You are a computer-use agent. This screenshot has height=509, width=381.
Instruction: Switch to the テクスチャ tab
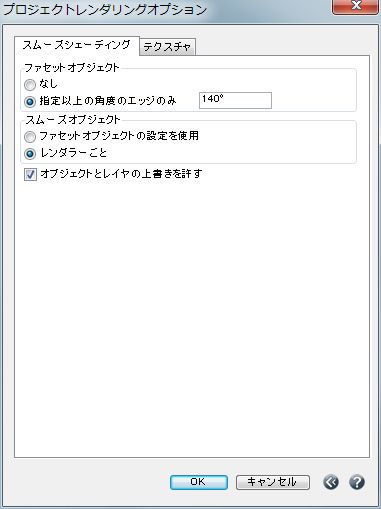167,47
